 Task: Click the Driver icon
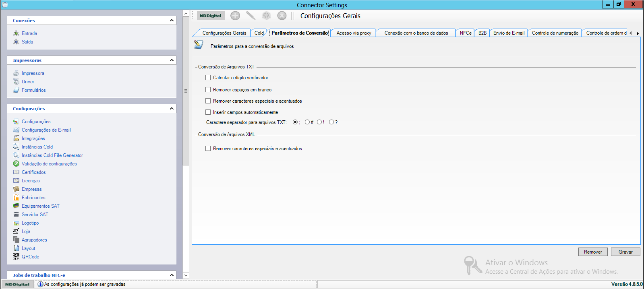pos(16,82)
